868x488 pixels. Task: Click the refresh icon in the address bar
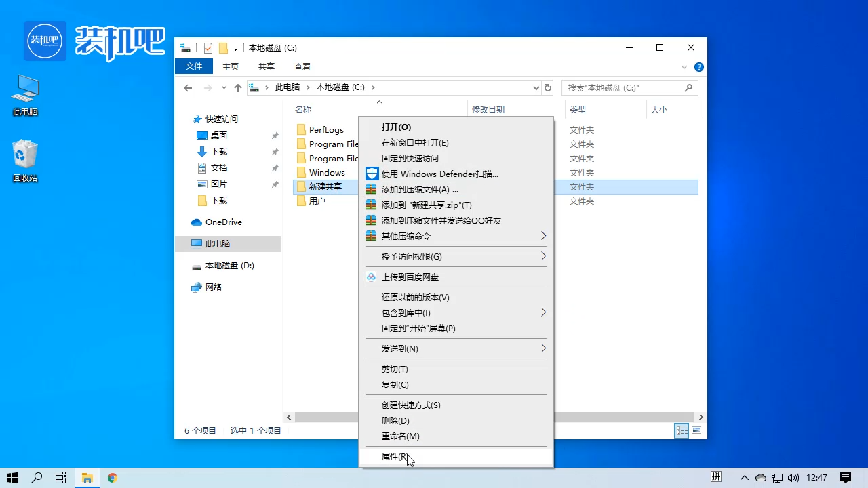(548, 87)
